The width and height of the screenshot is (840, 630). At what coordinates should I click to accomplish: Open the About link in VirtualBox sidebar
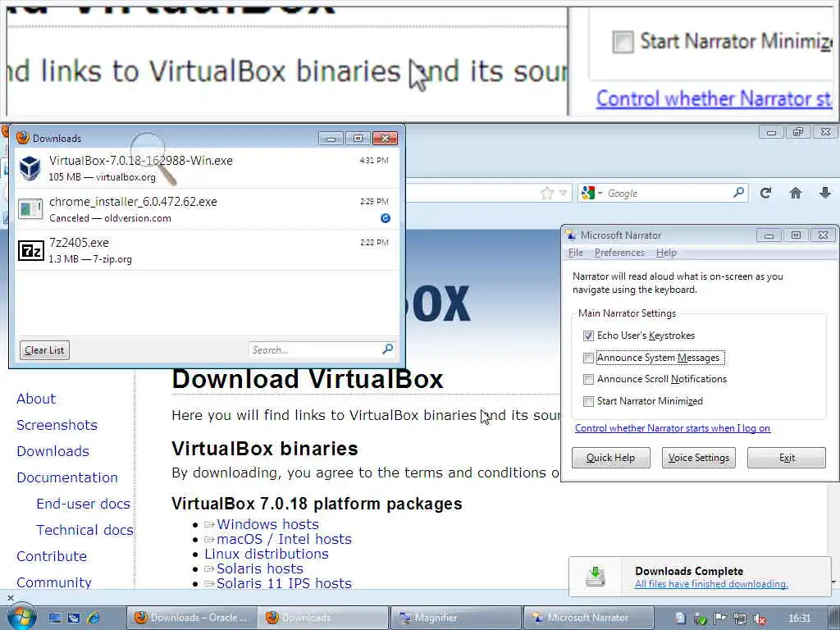click(36, 399)
